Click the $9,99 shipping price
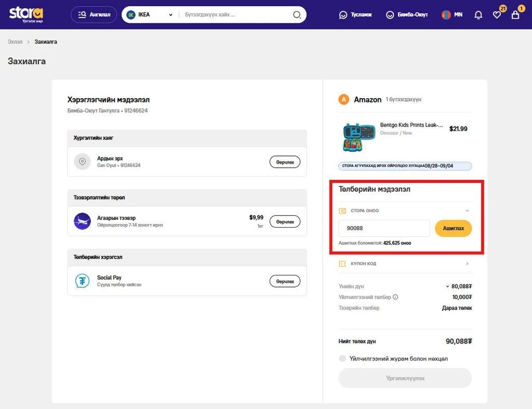Image resolution: width=532 pixels, height=409 pixels. pyautogui.click(x=256, y=217)
